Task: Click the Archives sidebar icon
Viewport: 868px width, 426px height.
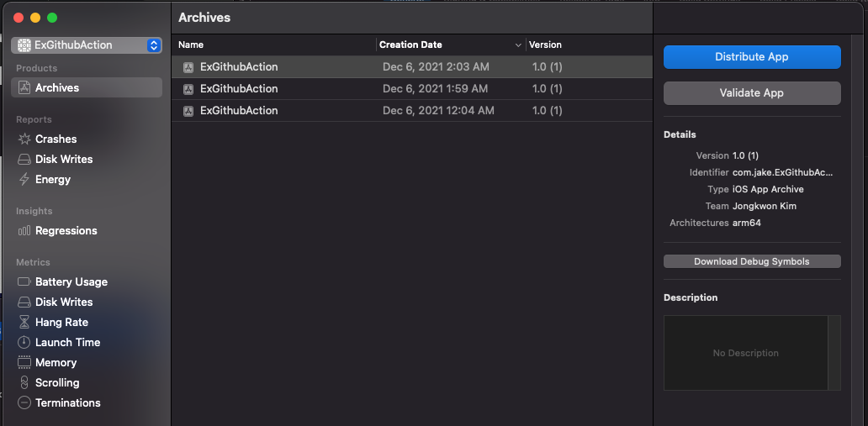Action: click(24, 87)
